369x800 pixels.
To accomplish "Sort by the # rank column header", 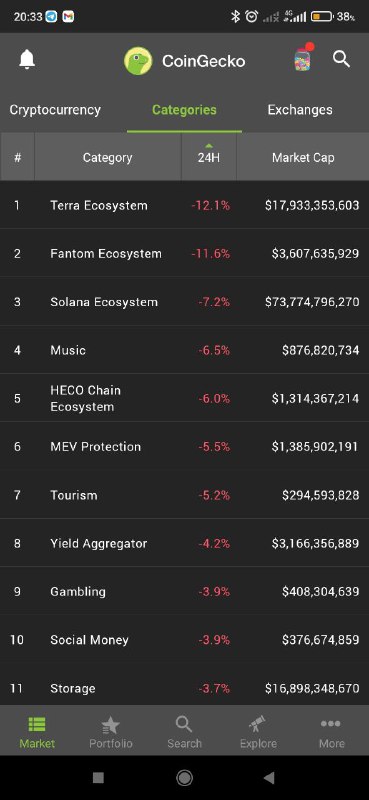I will click(x=17, y=157).
